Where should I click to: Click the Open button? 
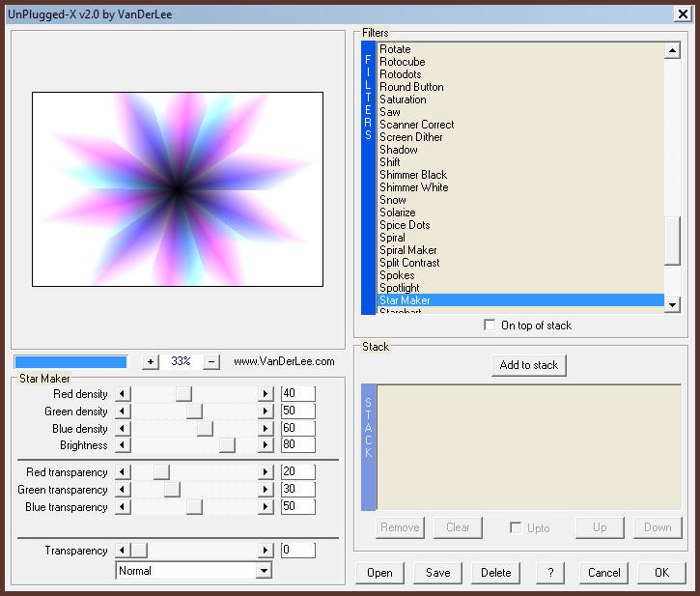(x=379, y=573)
